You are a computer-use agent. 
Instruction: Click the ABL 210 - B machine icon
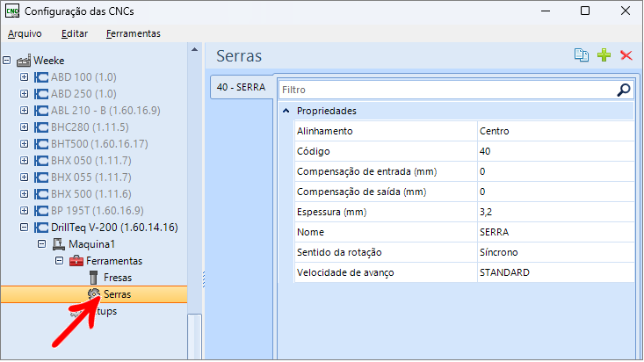click(41, 111)
